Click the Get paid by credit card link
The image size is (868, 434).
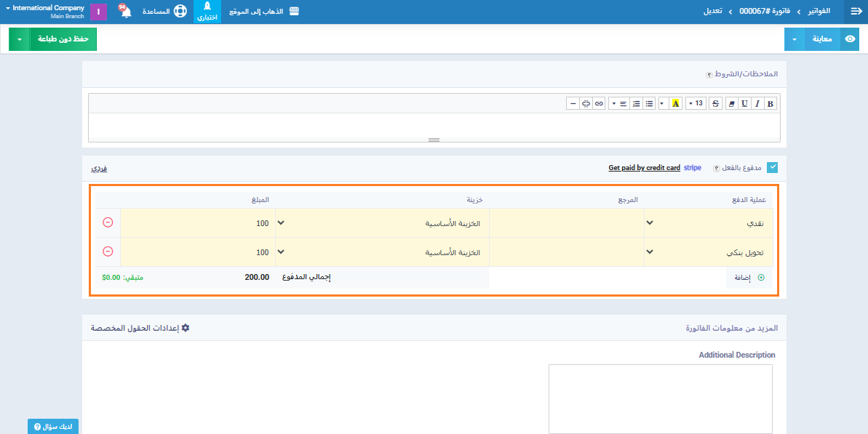coord(644,168)
